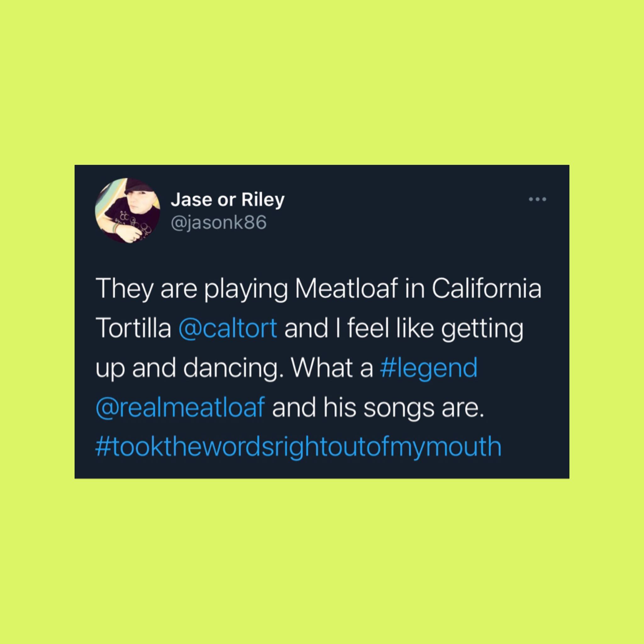Click the @jasonk86 handle
The height and width of the screenshot is (644, 644).
(x=219, y=222)
